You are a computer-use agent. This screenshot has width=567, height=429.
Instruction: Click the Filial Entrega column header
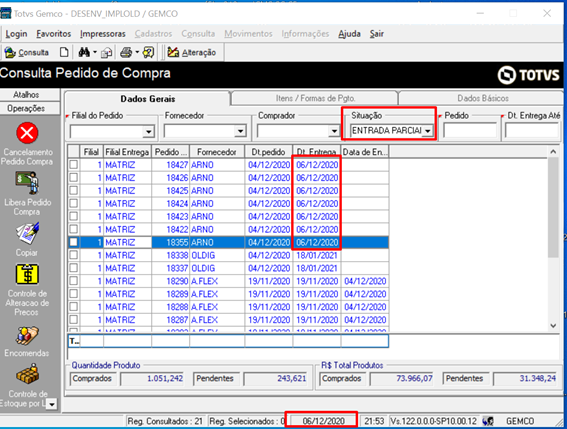coord(127,152)
